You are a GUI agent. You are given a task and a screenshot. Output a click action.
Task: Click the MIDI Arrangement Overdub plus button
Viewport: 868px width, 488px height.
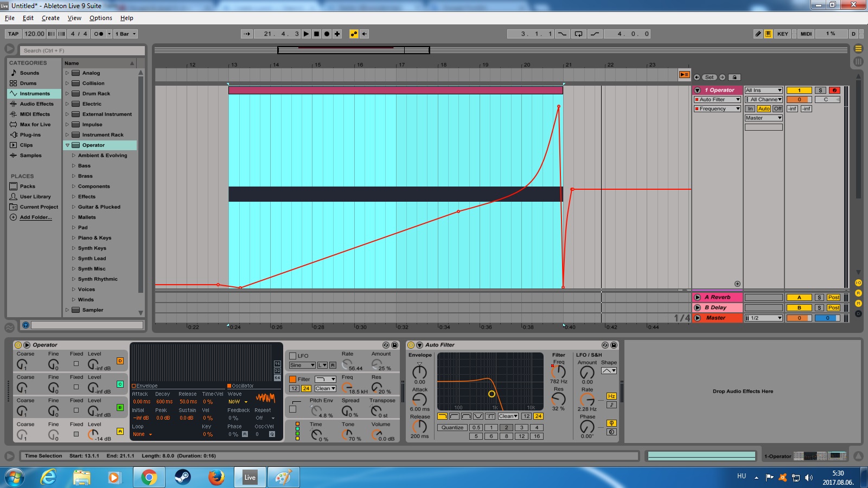[x=337, y=34]
